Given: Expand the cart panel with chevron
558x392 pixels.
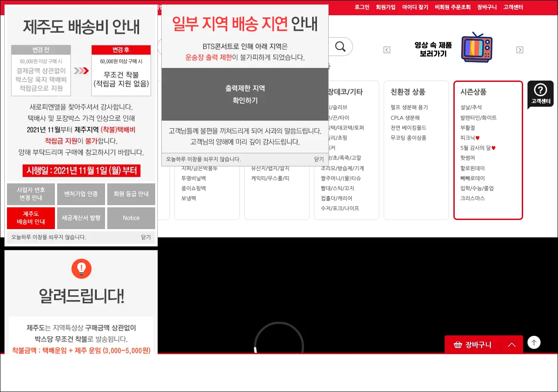Looking at the screenshot, I should pos(512,345).
